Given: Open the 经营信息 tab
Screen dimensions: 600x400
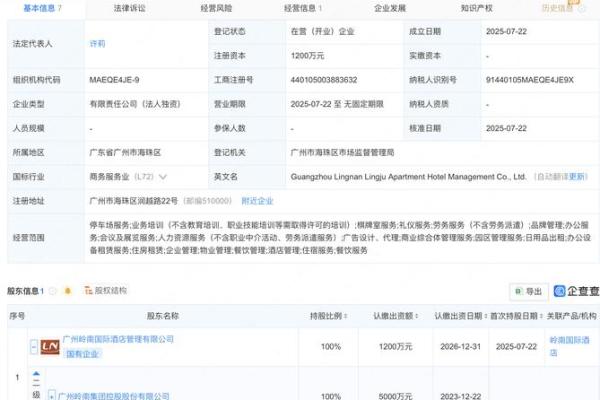Looking at the screenshot, I should tap(303, 8).
